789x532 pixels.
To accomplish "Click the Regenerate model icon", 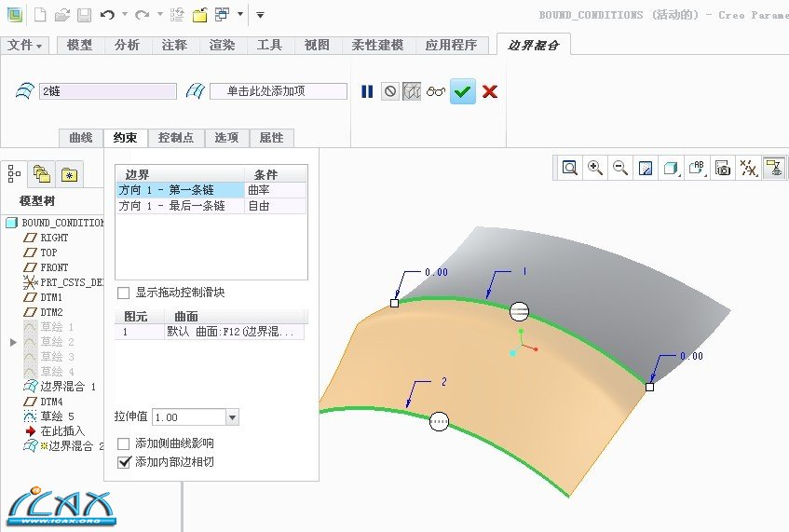I will pos(177,15).
